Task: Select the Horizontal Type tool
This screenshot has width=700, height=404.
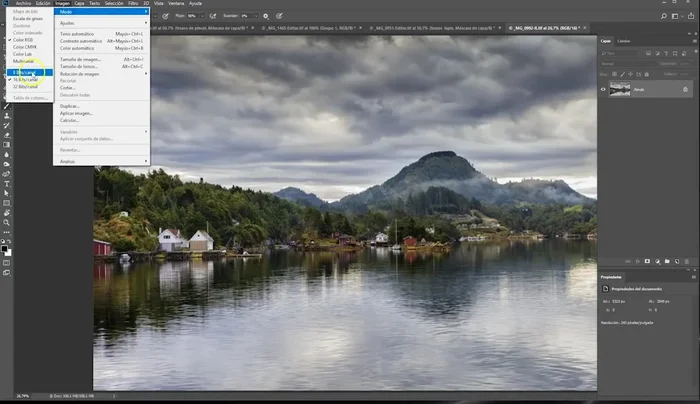Action: point(6,184)
